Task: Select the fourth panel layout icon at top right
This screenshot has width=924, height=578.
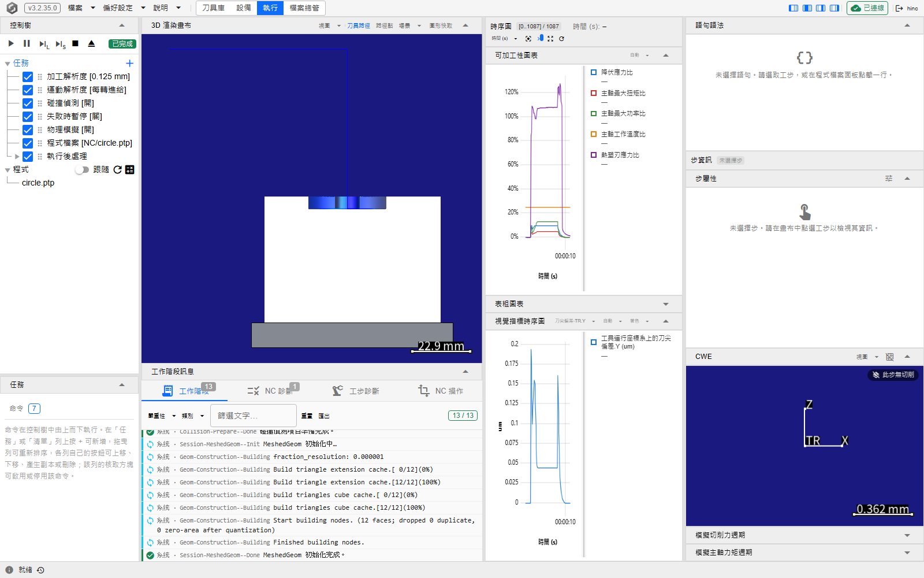Action: [834, 8]
